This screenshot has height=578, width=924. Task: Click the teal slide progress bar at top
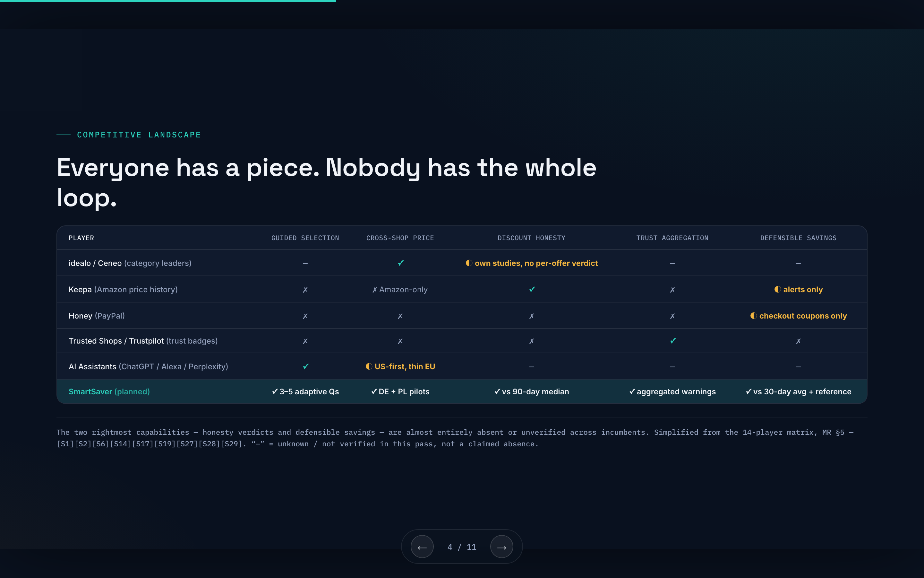click(168, 1)
